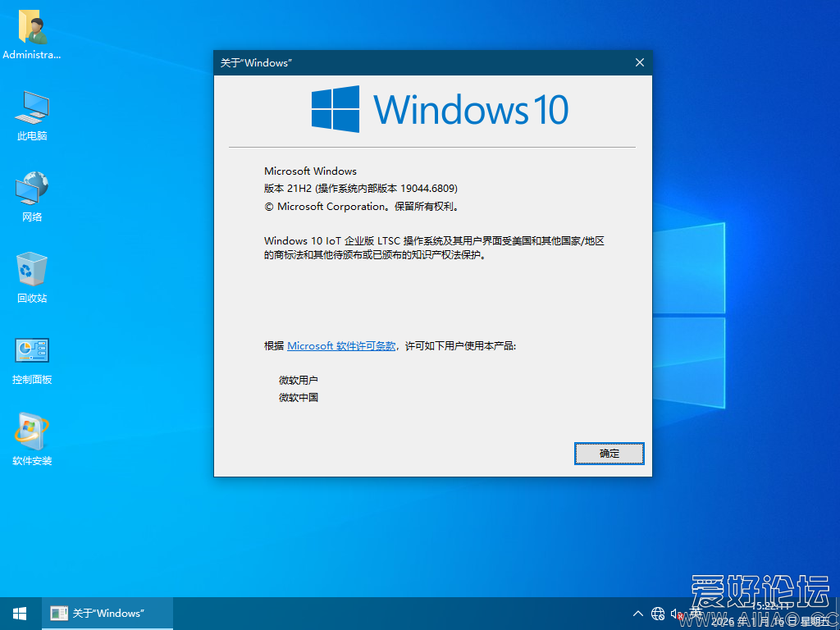Screen dimensions: 840x630
Task: Click the 关于"Windows" taskbar button
Action: [x=107, y=614]
